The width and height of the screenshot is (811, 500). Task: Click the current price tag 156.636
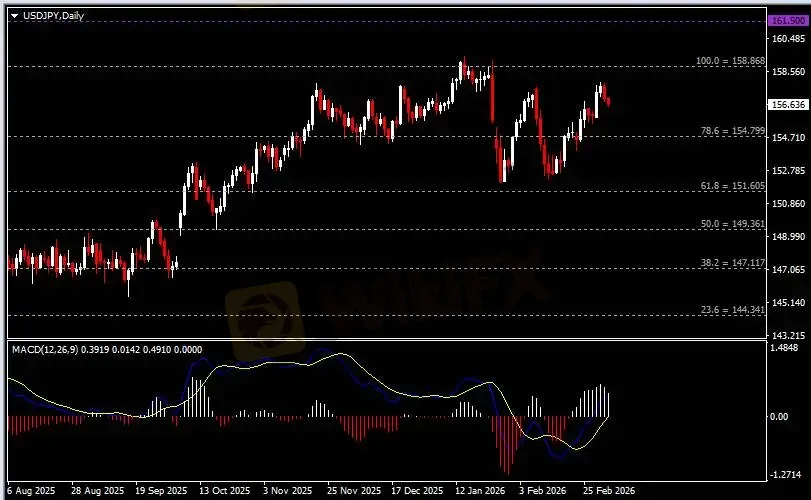click(787, 104)
